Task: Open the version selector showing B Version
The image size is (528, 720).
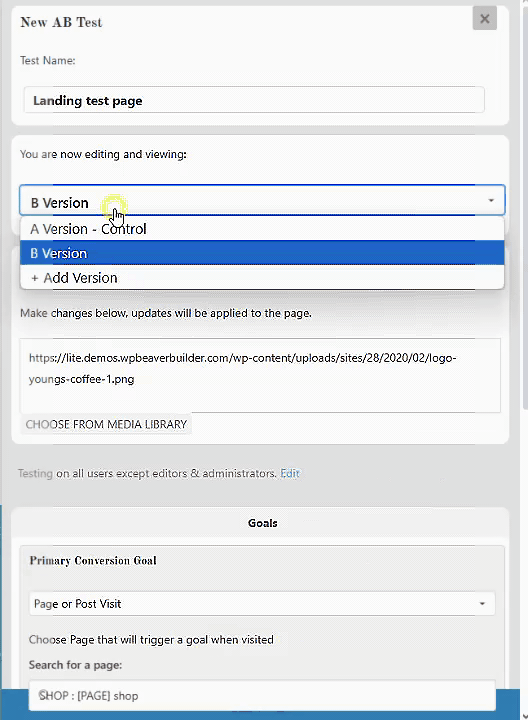Action: 262,200
